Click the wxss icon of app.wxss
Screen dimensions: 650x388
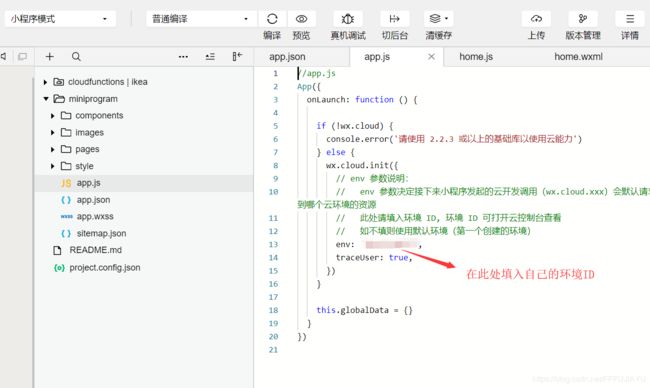click(x=66, y=216)
